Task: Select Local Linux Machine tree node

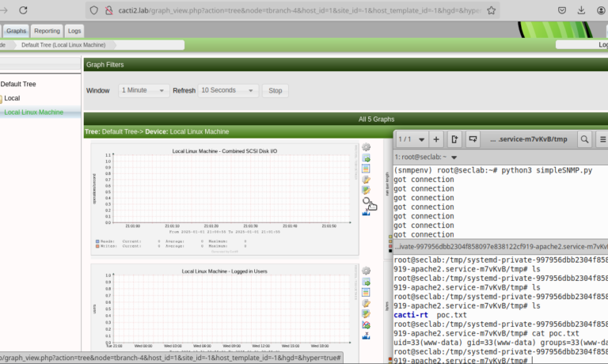Action: (x=34, y=112)
